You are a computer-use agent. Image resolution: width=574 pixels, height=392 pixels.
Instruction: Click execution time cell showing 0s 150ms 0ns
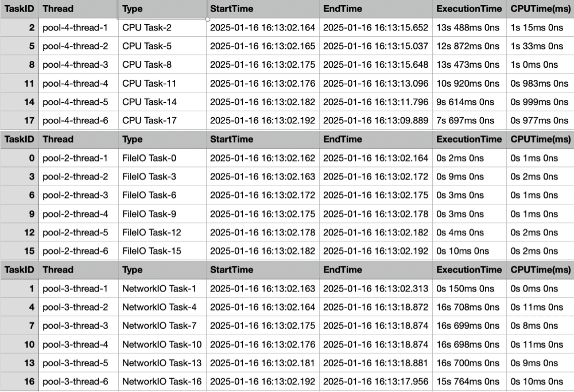(x=469, y=289)
